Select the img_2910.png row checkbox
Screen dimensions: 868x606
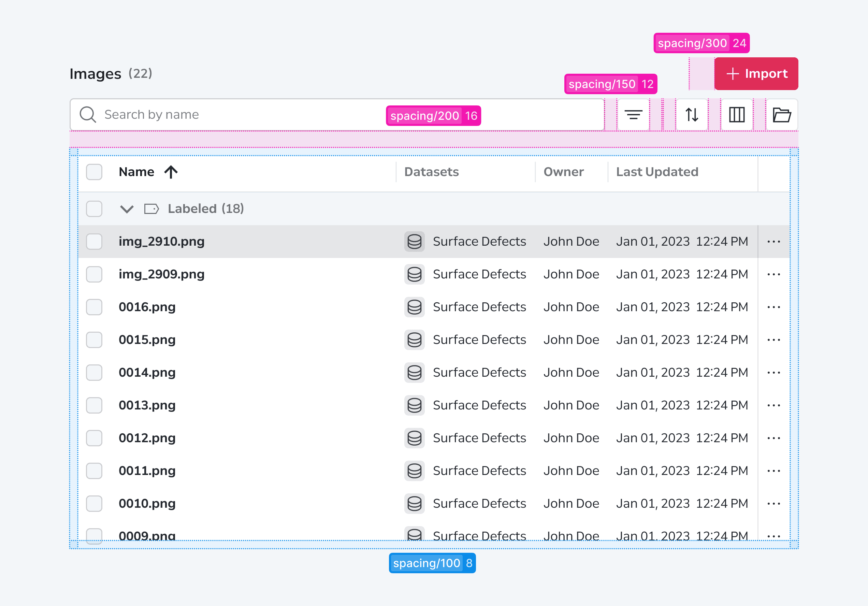click(x=94, y=242)
